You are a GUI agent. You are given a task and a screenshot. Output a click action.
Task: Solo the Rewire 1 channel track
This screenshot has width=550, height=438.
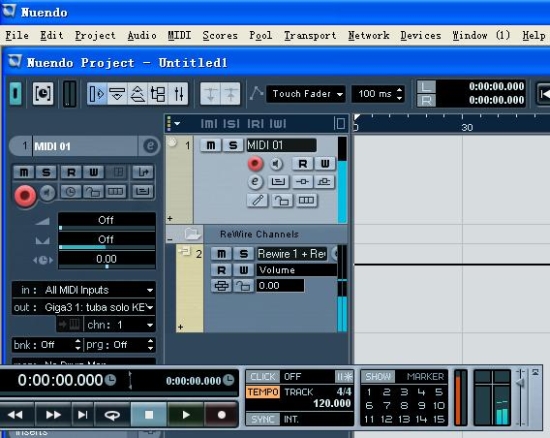tap(243, 254)
